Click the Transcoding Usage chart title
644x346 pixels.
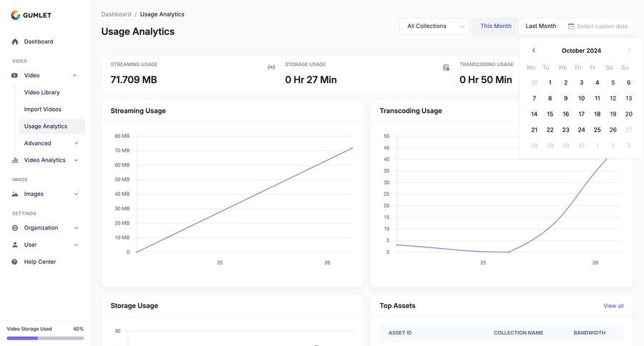pyautogui.click(x=411, y=111)
